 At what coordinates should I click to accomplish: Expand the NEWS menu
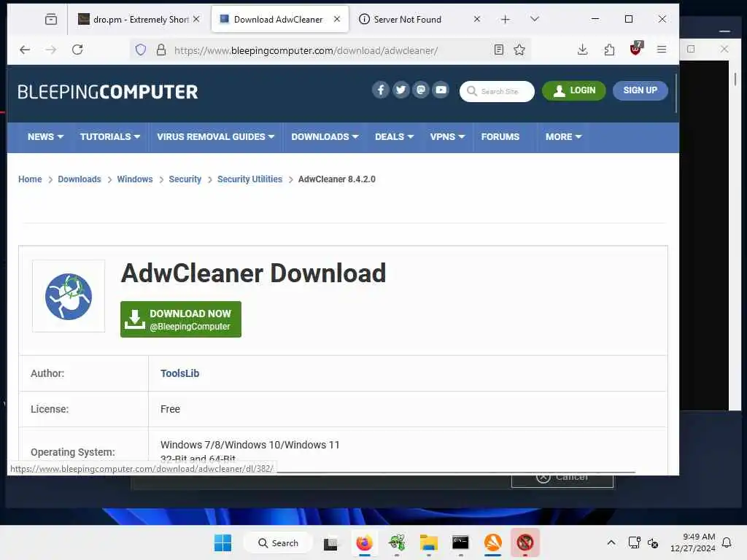45,136
